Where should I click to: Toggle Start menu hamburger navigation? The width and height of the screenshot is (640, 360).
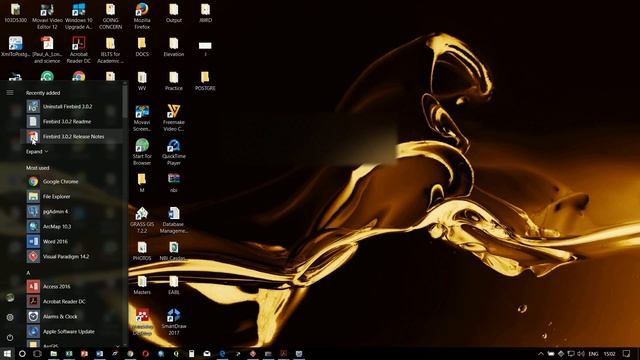pyautogui.click(x=10, y=93)
